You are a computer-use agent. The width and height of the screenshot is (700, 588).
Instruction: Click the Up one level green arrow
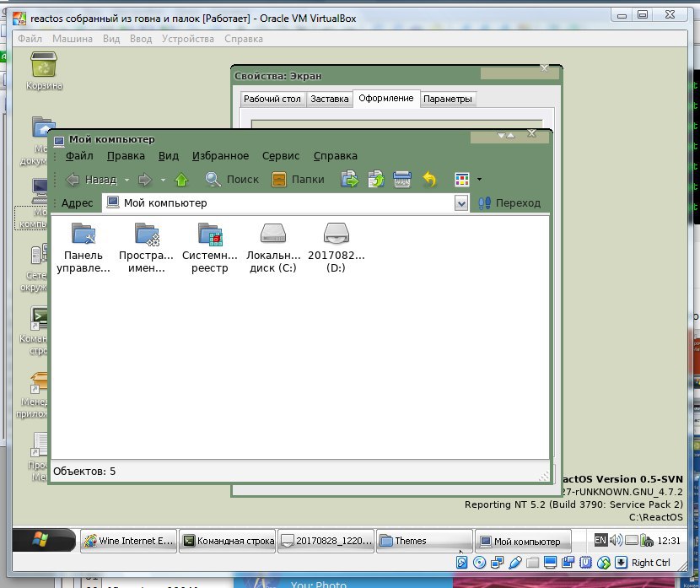click(x=180, y=180)
